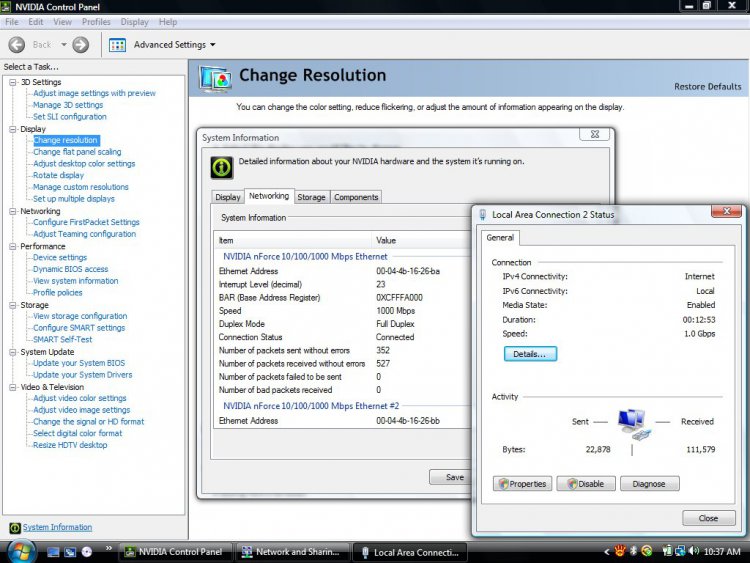The image size is (750, 563).
Task: Collapse the Performance tree node
Action: click(x=13, y=246)
